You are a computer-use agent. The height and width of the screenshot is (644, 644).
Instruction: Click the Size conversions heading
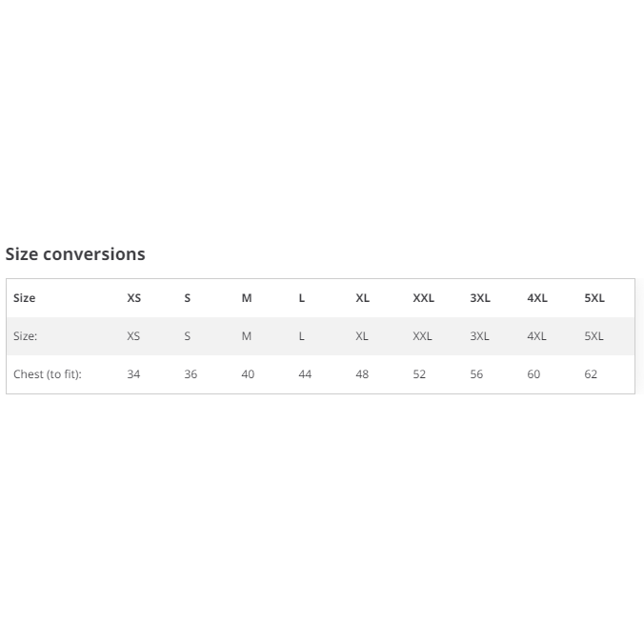[75, 254]
